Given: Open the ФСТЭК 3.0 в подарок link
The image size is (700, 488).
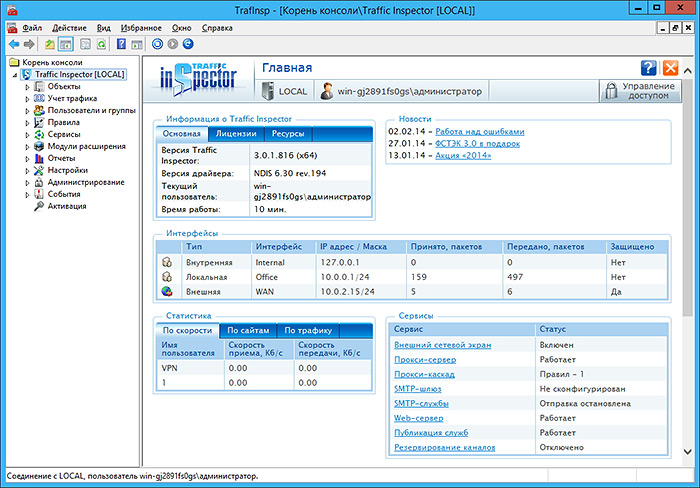Looking at the screenshot, I should pyautogui.click(x=478, y=144).
